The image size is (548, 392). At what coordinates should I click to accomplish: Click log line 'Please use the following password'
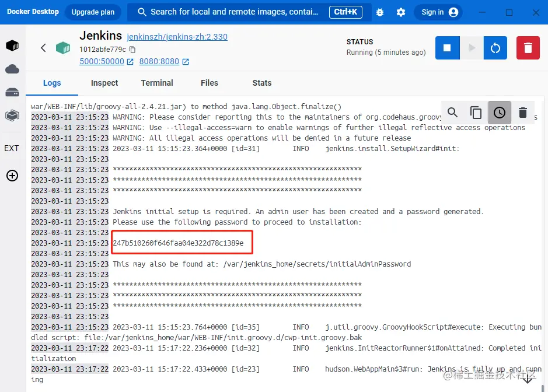point(237,222)
